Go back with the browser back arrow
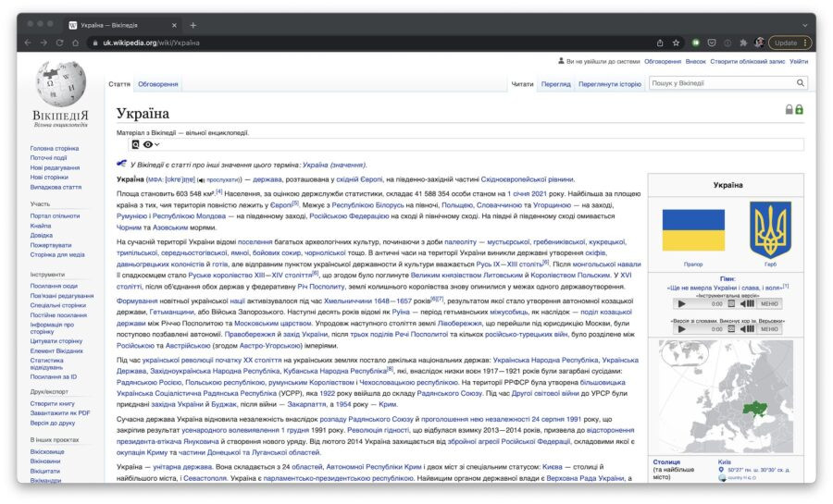 pyautogui.click(x=28, y=43)
